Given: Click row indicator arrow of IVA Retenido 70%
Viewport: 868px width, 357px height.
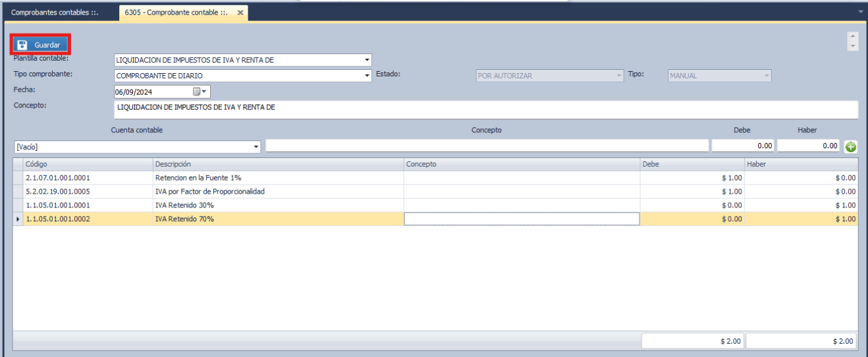Looking at the screenshot, I should tap(18, 219).
